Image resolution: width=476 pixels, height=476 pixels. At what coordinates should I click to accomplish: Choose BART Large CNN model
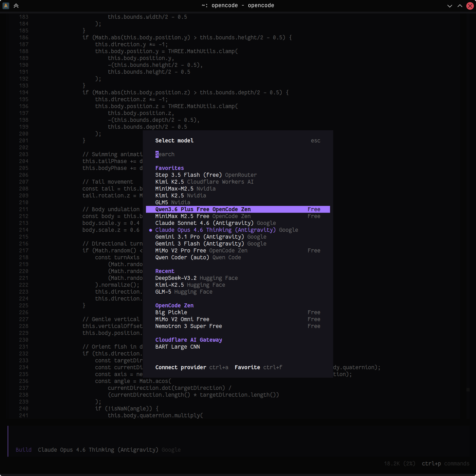point(177,347)
